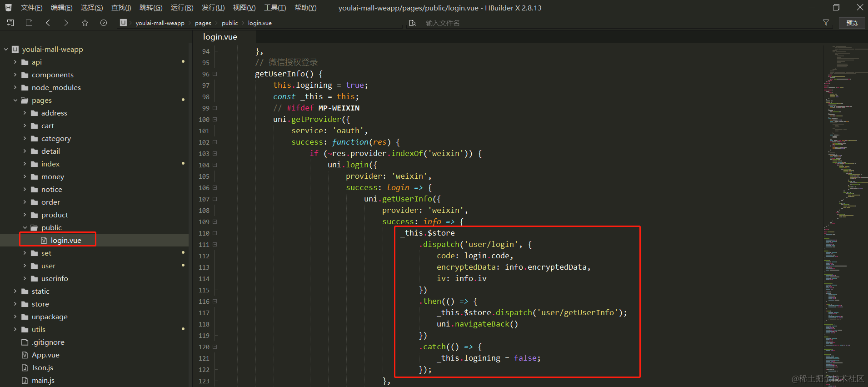
Task: Click the api folder icon
Action: click(x=25, y=62)
